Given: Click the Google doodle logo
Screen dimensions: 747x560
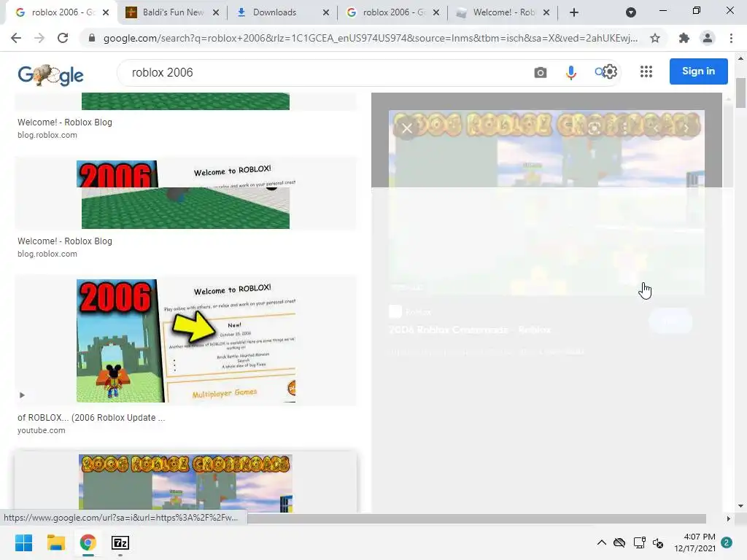Looking at the screenshot, I should (50, 74).
